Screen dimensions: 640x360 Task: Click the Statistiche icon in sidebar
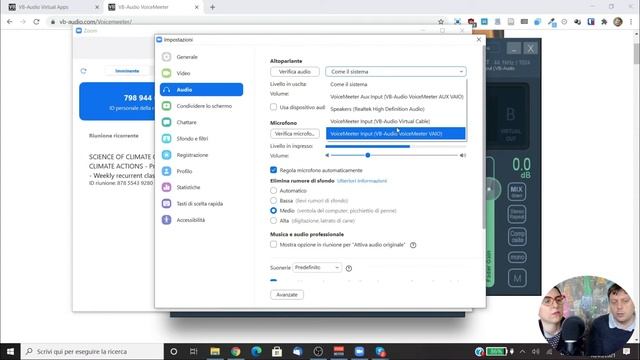[167, 187]
